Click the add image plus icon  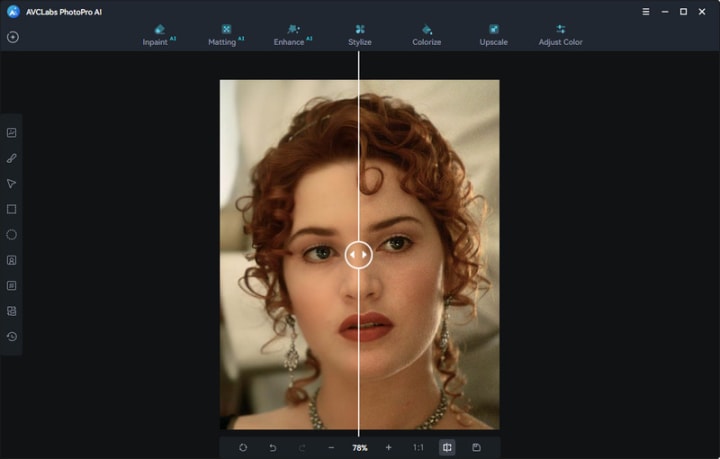point(13,37)
